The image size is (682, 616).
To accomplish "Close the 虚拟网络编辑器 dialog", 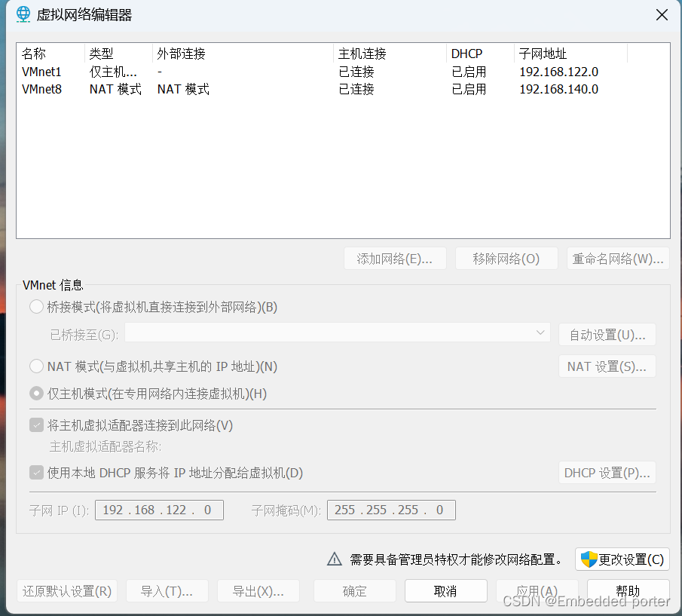I will pos(662,15).
